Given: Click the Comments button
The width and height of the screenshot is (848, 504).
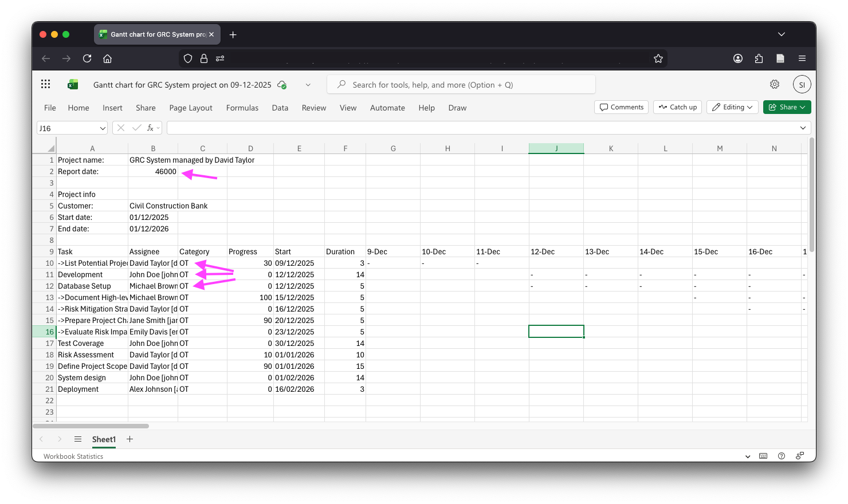Looking at the screenshot, I should click(x=622, y=107).
